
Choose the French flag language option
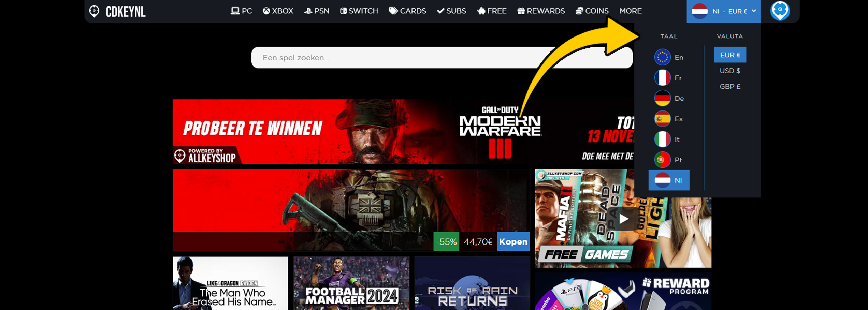coord(662,78)
